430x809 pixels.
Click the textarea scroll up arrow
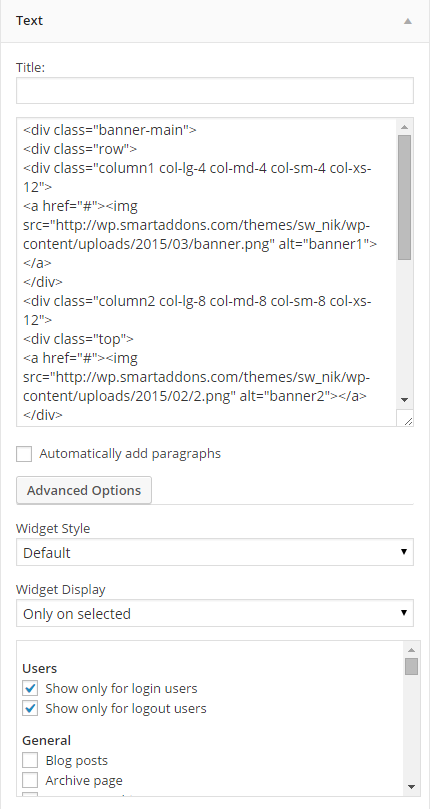pyautogui.click(x=405, y=127)
